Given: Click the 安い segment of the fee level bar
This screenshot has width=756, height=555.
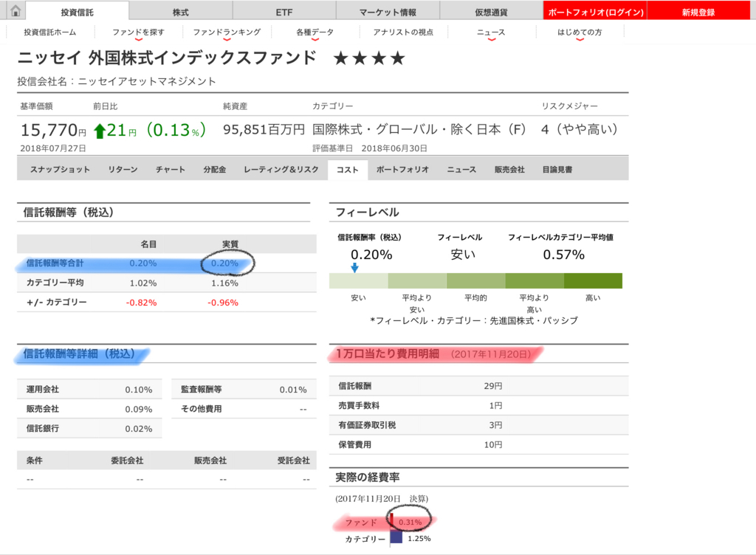Looking at the screenshot, I should pos(359,281).
